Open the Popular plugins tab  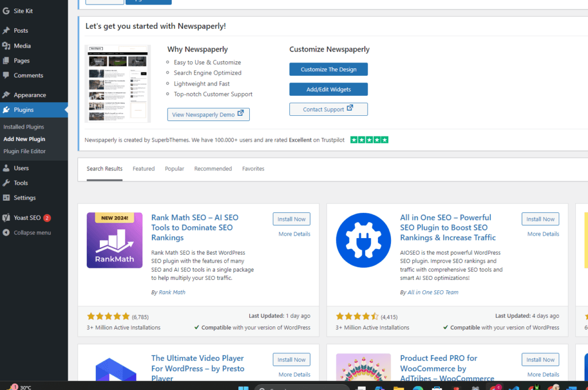coord(175,169)
